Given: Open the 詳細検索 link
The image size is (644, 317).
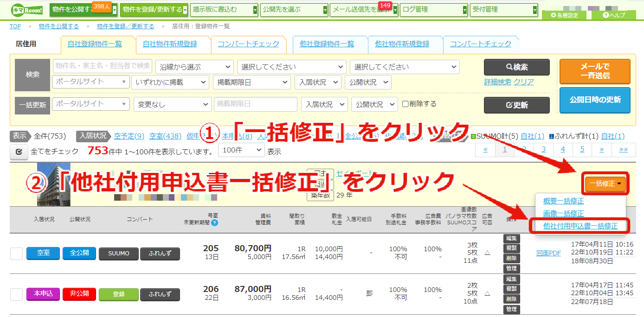Looking at the screenshot, I should pyautogui.click(x=497, y=82).
